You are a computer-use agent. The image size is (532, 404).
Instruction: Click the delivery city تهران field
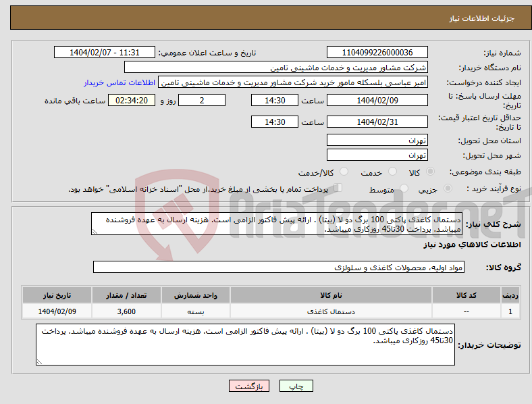click(x=377, y=155)
